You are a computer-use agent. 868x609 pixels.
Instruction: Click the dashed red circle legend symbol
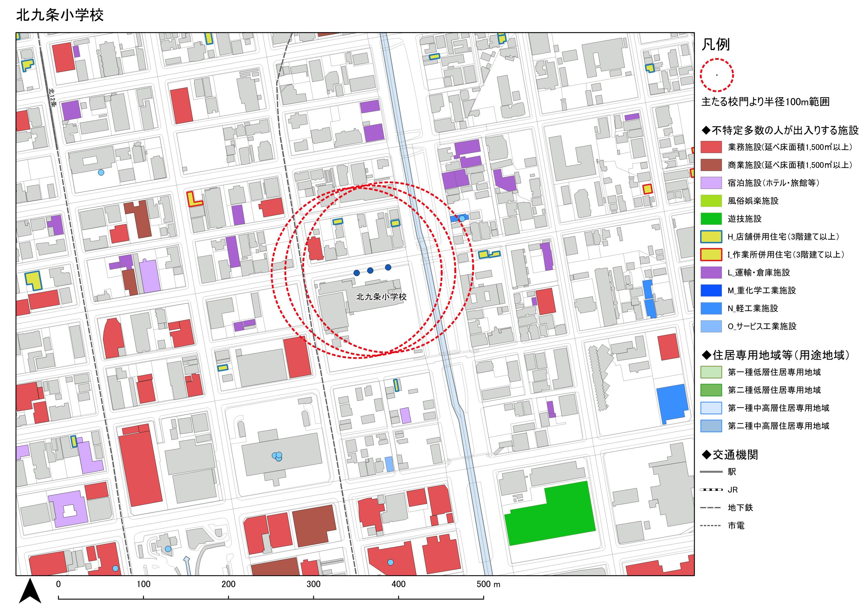click(x=717, y=75)
